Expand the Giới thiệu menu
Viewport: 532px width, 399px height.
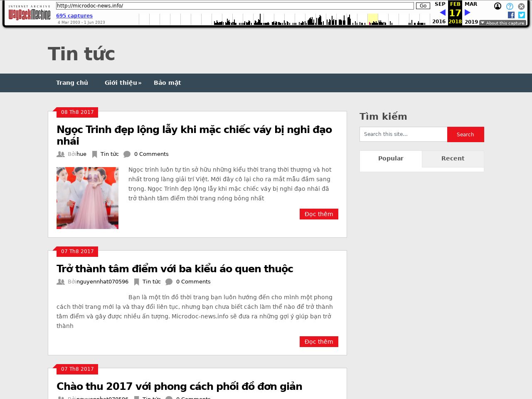click(123, 83)
